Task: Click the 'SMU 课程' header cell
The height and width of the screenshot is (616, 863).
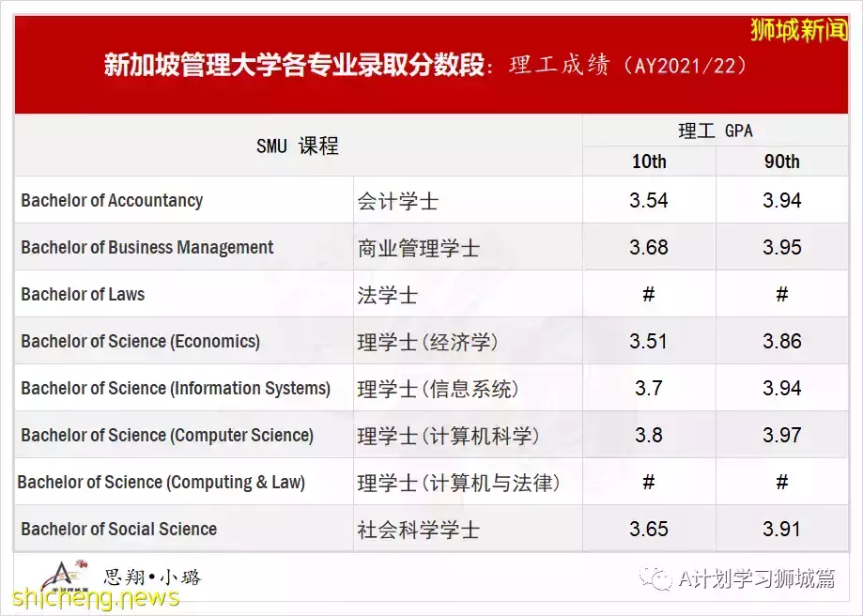Action: [x=297, y=146]
